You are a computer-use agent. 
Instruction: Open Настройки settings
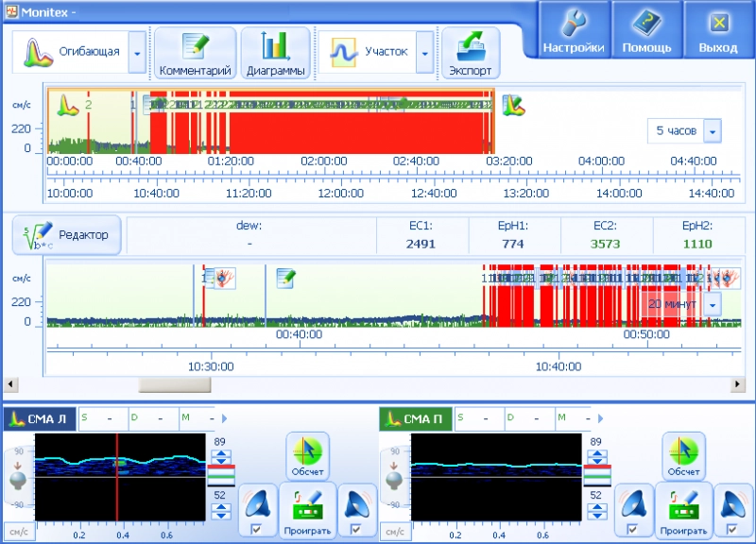tap(573, 30)
